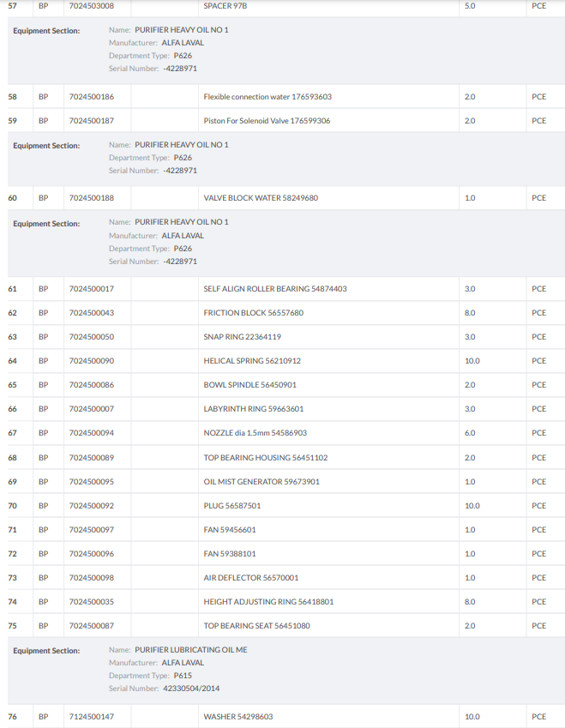Click LABYRINTH RING 59663601 entry
The width and height of the screenshot is (565, 728).
[x=254, y=409]
